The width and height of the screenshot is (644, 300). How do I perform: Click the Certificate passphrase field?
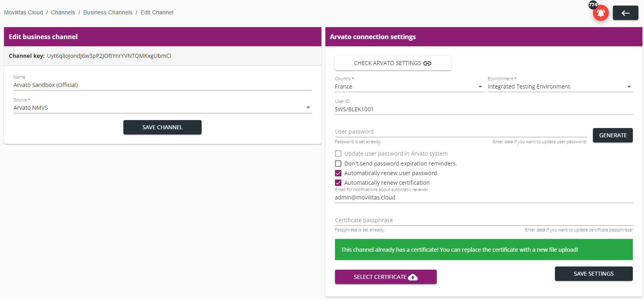[483, 220]
